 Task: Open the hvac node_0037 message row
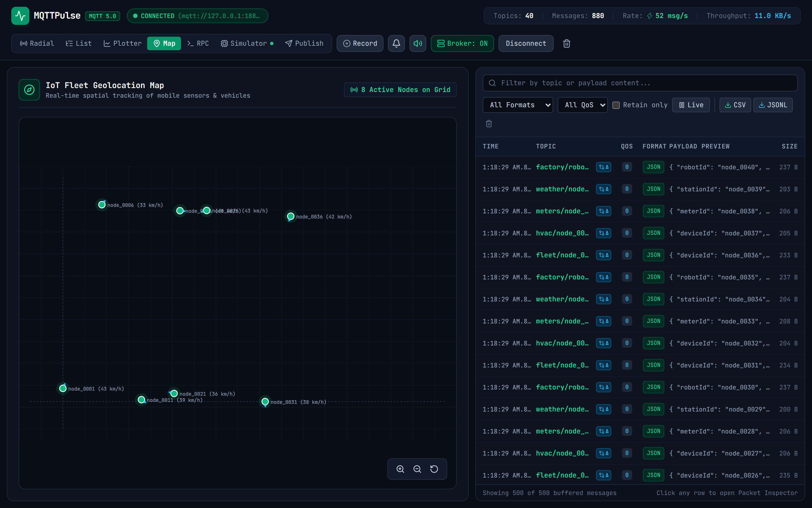click(x=640, y=233)
